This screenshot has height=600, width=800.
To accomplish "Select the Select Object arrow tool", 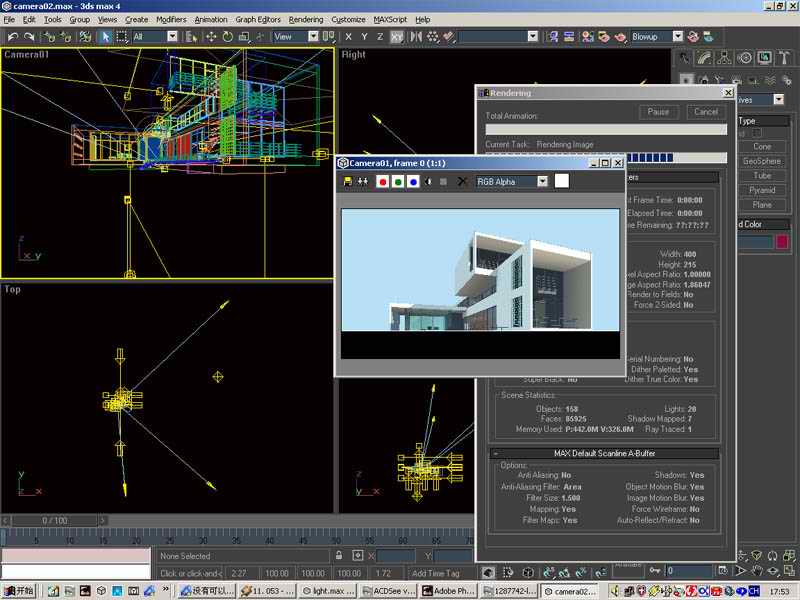I will pyautogui.click(x=105, y=37).
